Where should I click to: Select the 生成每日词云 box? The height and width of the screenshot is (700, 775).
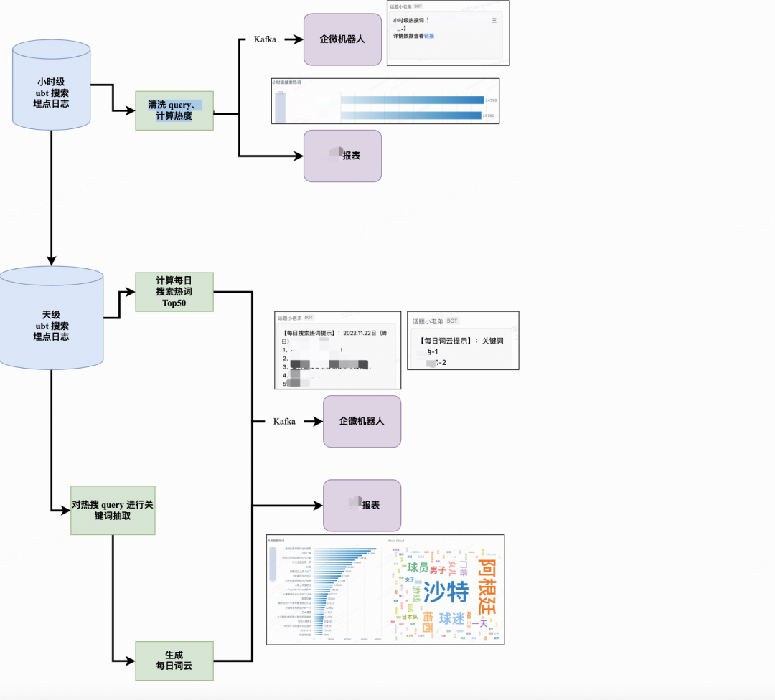[174, 661]
